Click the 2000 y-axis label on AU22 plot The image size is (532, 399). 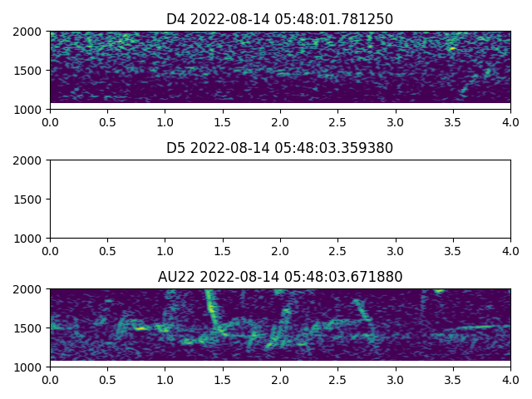pos(31,289)
